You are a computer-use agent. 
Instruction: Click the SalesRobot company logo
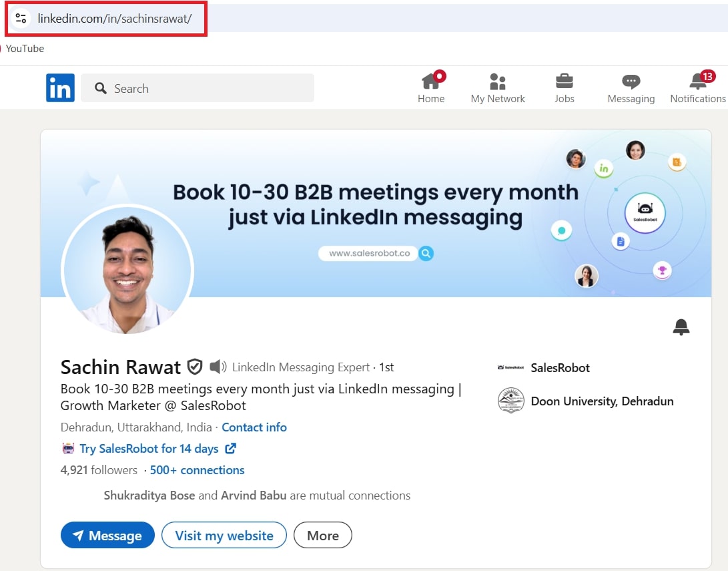pyautogui.click(x=511, y=367)
